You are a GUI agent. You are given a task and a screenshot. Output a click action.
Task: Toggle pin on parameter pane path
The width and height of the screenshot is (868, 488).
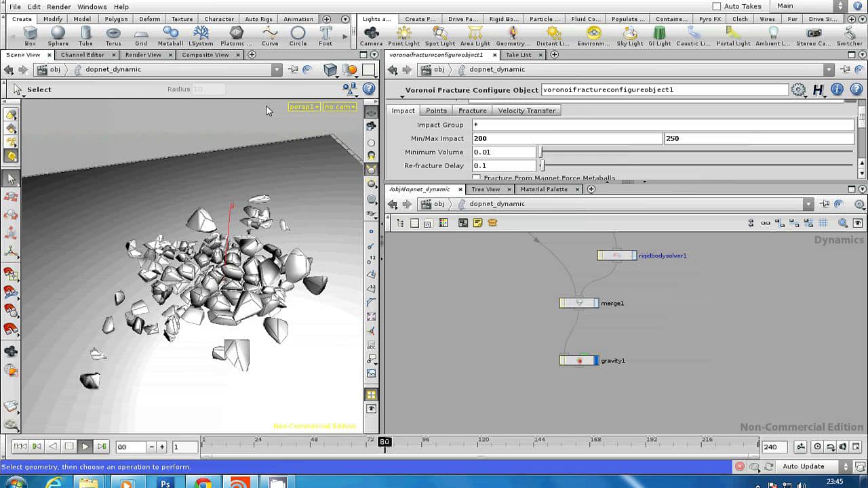845,69
